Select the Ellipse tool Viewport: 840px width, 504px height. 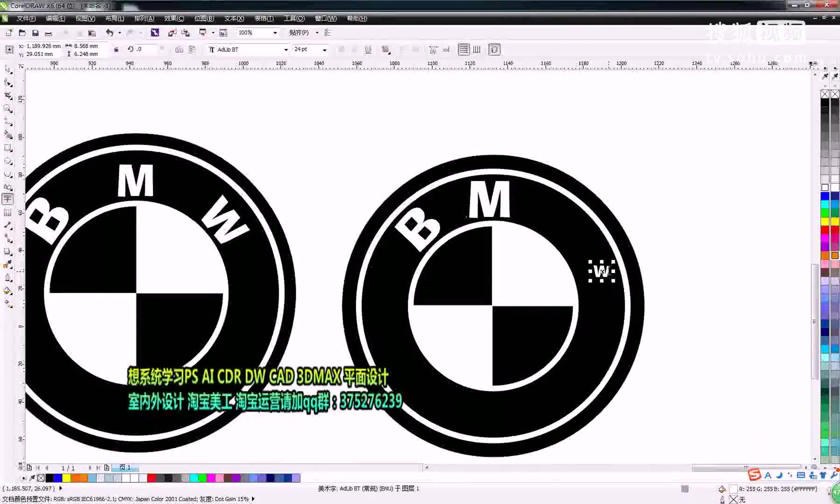click(8, 161)
